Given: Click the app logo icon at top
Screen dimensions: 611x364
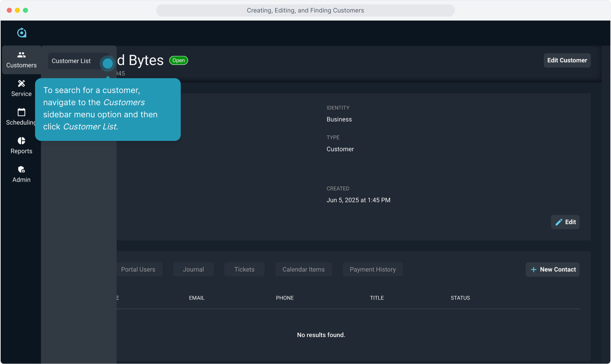Looking at the screenshot, I should pyautogui.click(x=22, y=33).
